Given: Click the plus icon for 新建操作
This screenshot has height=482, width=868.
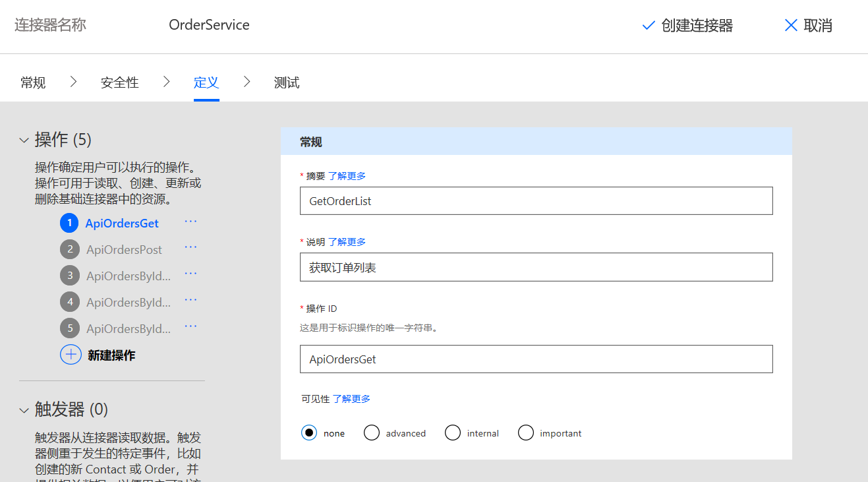Looking at the screenshot, I should (x=71, y=354).
